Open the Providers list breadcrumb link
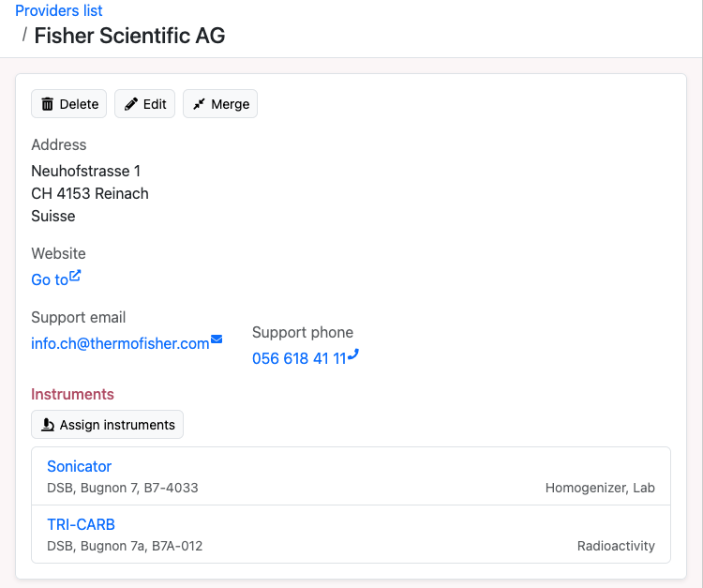Image resolution: width=703 pixels, height=588 pixels. click(59, 10)
